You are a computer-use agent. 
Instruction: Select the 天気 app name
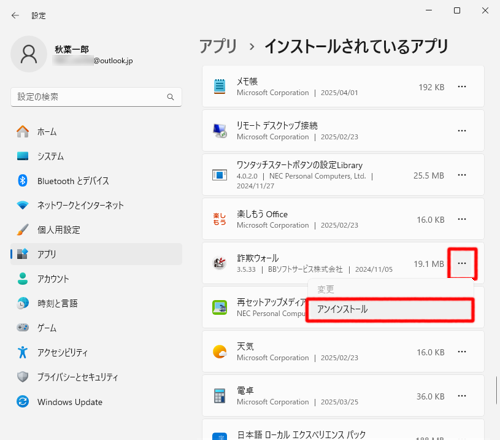coord(245,346)
